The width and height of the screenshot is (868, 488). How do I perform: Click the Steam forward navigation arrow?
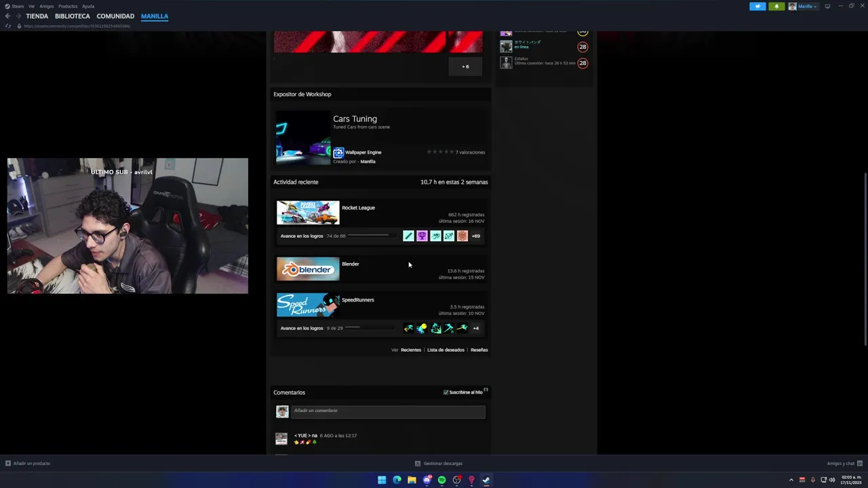[x=18, y=16]
